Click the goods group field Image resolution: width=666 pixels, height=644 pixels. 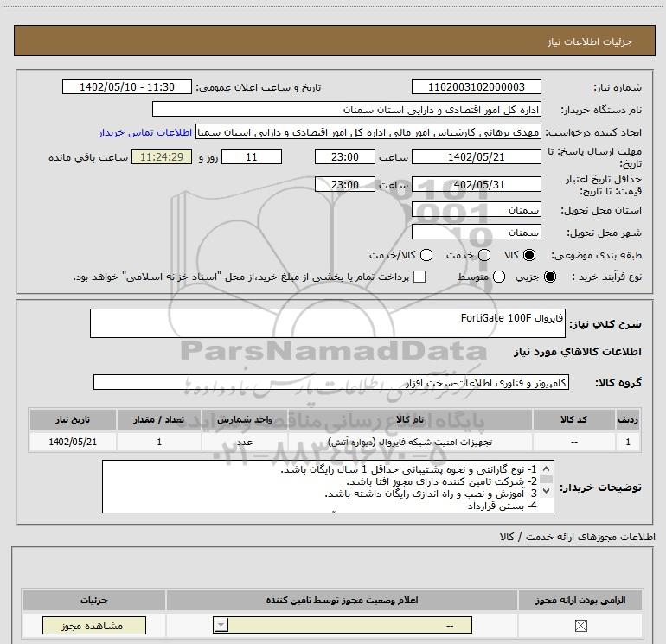[331, 382]
